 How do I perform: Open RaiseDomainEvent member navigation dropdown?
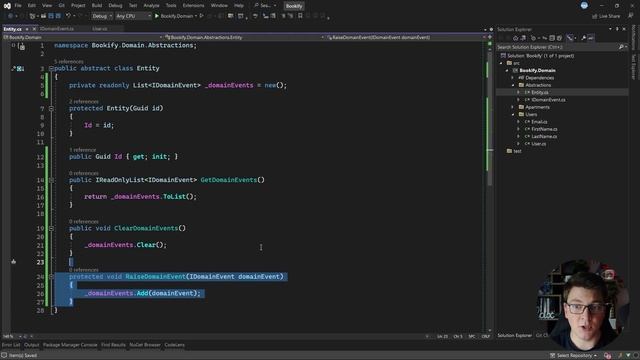point(405,37)
